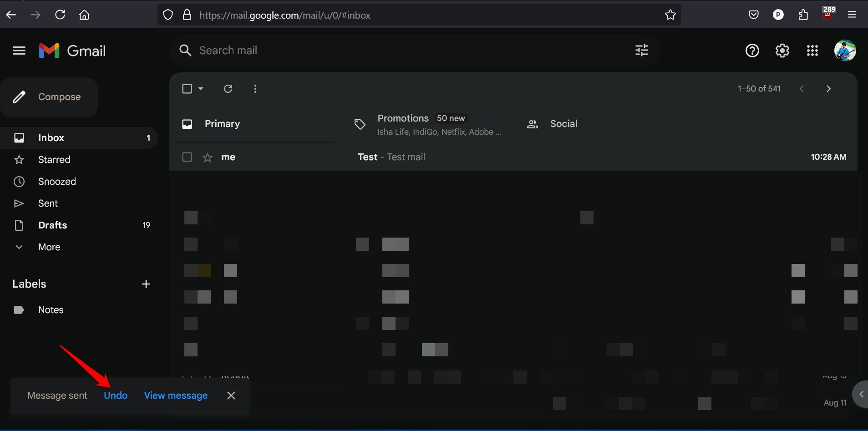The width and height of the screenshot is (868, 431).
Task: Click the 1–50 of 541 counter
Action: click(759, 89)
